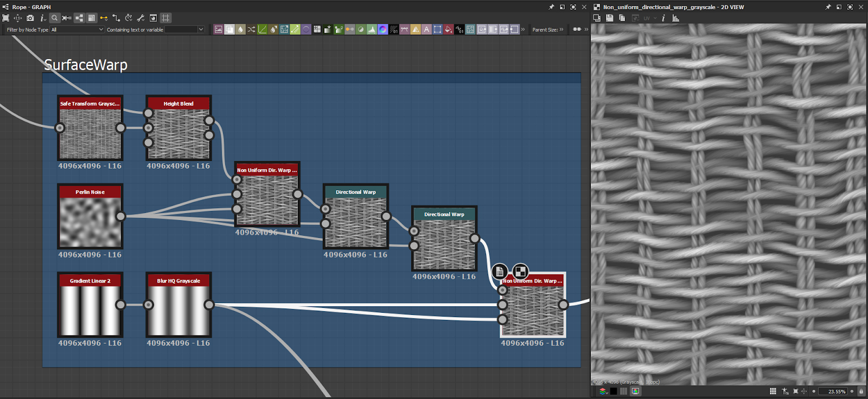Expand the node palette overflow chevron
This screenshot has width=868, height=399.
[x=523, y=29]
